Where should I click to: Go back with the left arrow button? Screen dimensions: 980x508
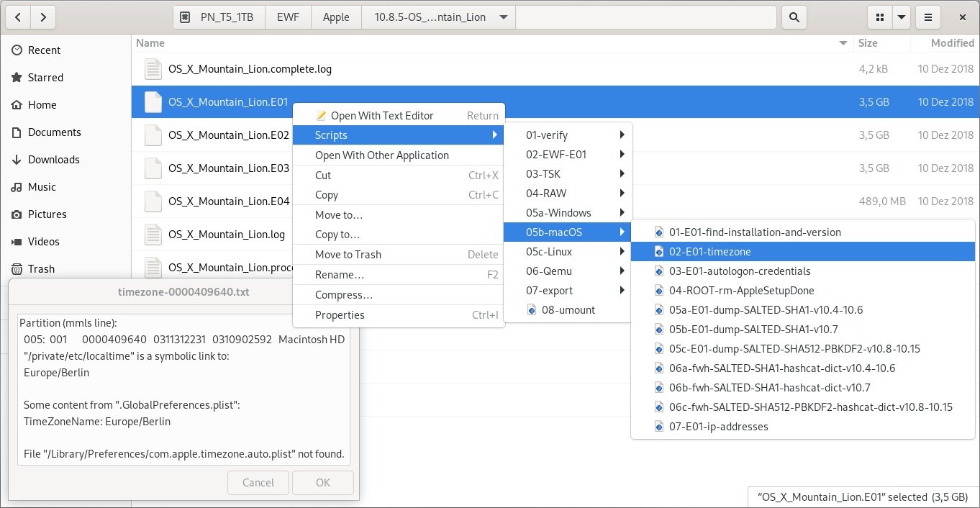19,17
